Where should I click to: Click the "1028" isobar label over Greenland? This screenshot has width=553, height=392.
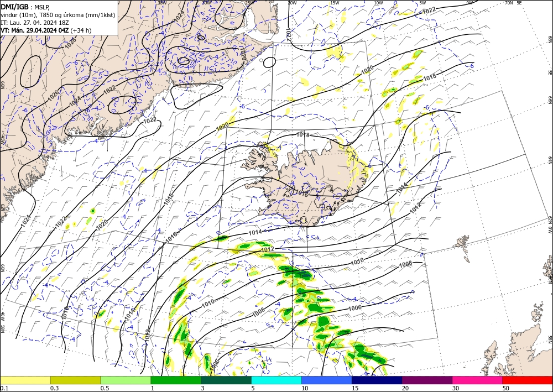(x=71, y=43)
